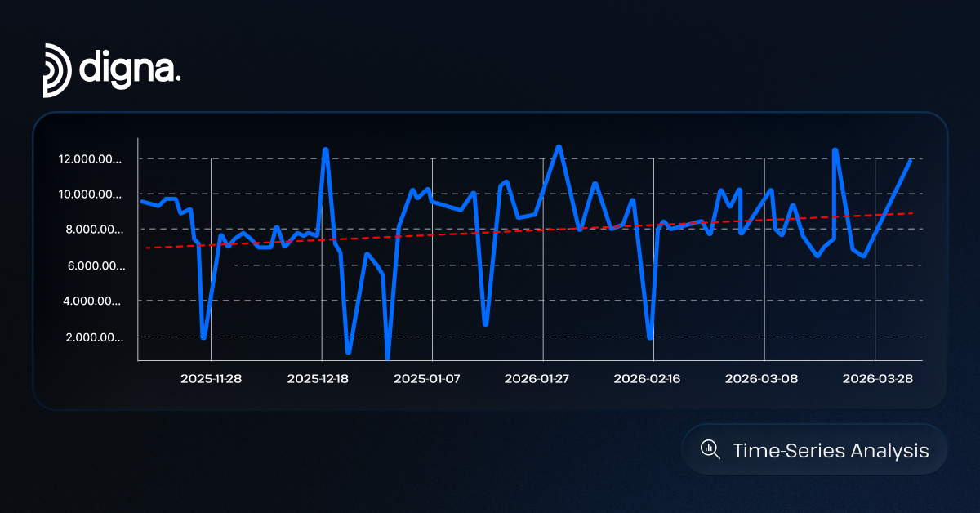The width and height of the screenshot is (980, 513).
Task: Pick the 2026-01-27 date tick label
Action: point(537,379)
